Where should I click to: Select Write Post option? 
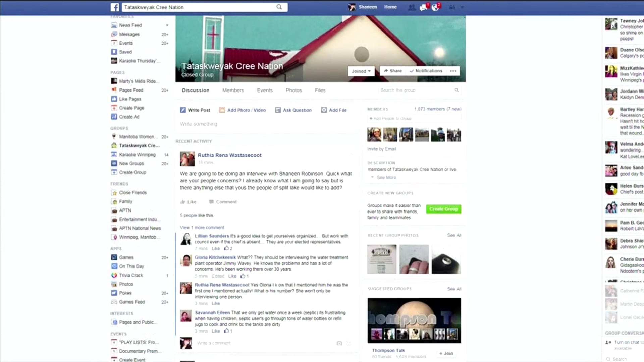tap(195, 110)
